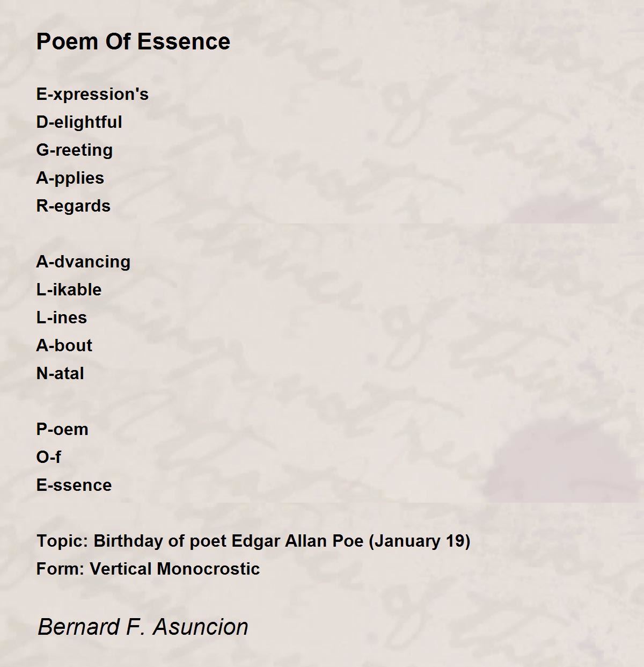The width and height of the screenshot is (644, 667).
Task: Click the line L-ikable
Action: click(x=69, y=290)
